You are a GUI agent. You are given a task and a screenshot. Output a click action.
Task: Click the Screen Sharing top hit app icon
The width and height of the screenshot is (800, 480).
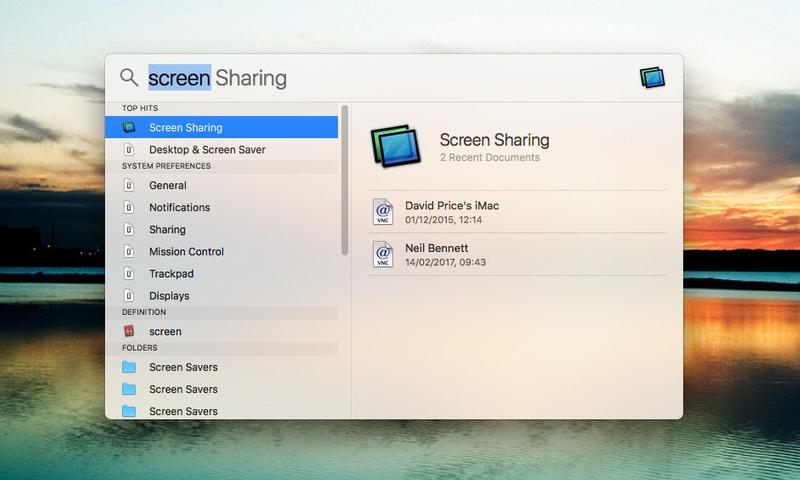pos(129,127)
